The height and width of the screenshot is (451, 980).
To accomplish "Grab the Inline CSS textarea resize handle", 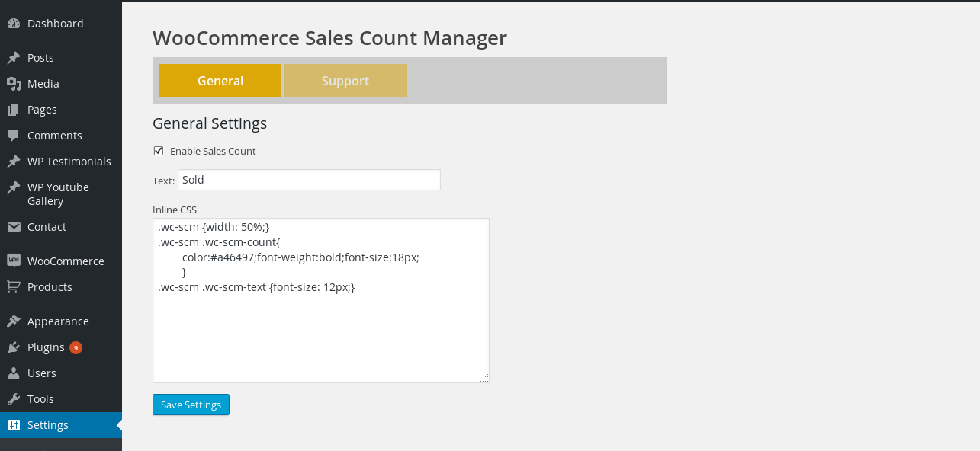I will pos(485,379).
